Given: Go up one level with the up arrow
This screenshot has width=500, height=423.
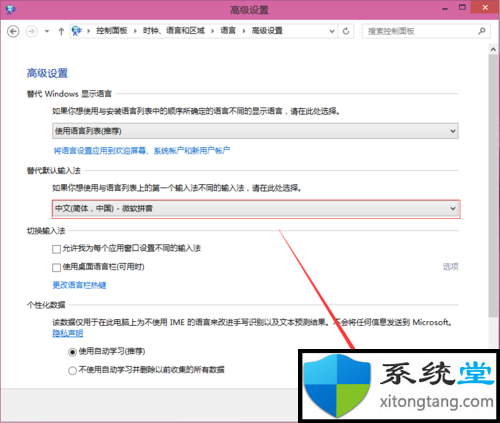Looking at the screenshot, I should pos(61,31).
